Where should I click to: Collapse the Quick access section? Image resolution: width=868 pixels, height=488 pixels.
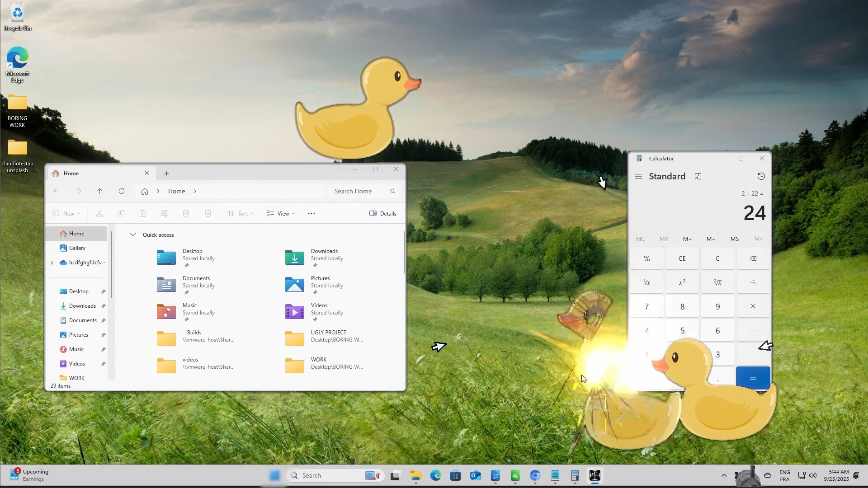coord(133,235)
